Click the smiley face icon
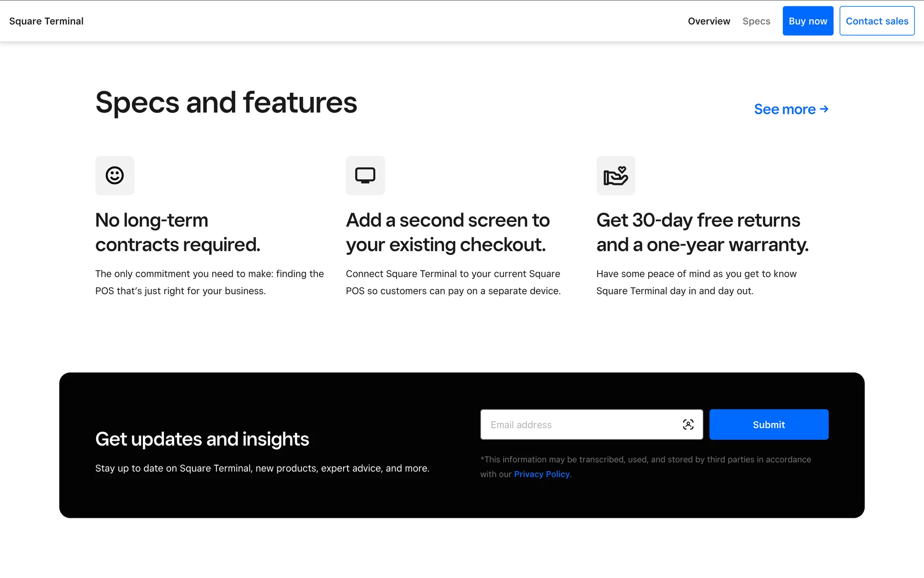 pyautogui.click(x=115, y=175)
